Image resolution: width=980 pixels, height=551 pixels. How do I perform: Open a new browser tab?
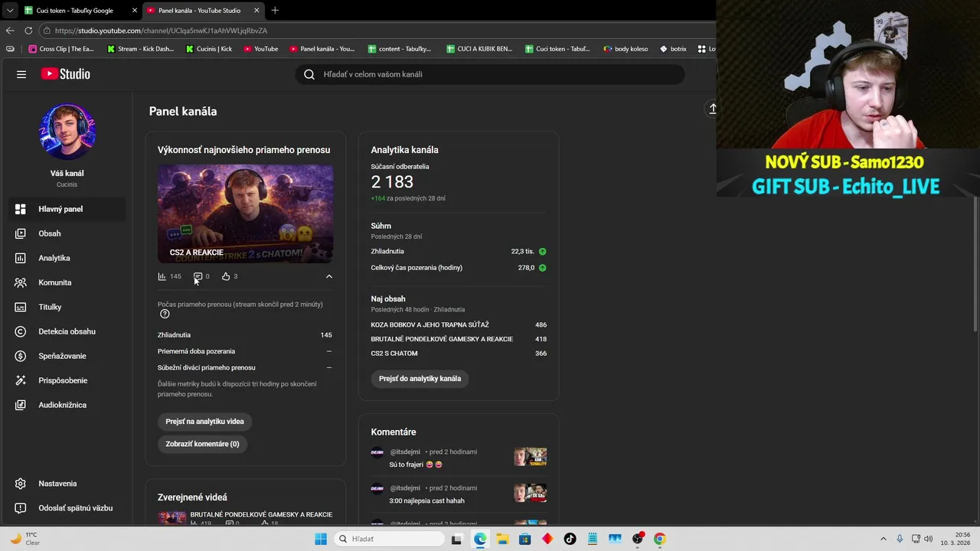tap(275, 11)
